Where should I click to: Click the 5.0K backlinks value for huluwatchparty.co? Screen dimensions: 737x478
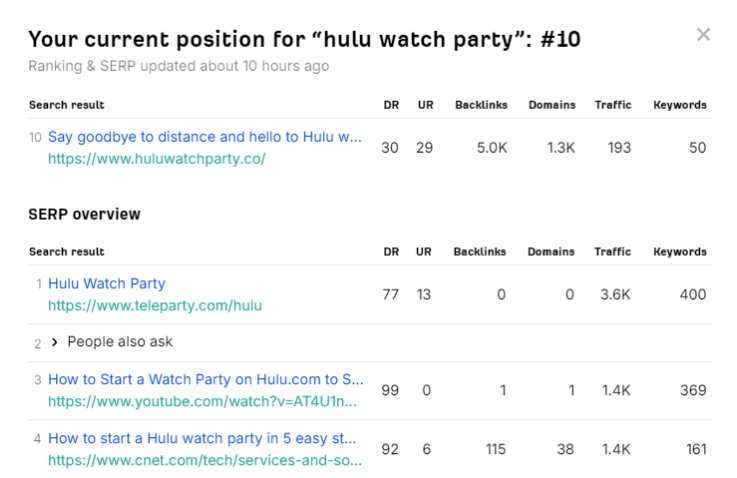[x=491, y=148]
